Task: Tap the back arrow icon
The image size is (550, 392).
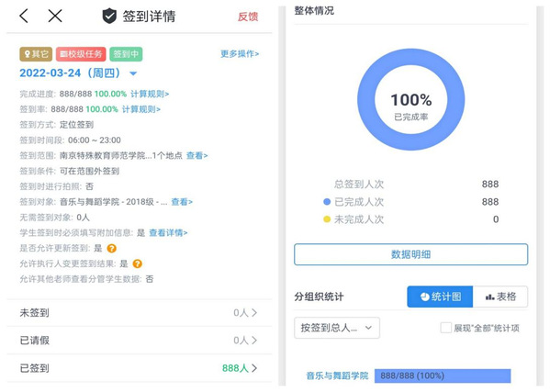Action: pos(24,16)
